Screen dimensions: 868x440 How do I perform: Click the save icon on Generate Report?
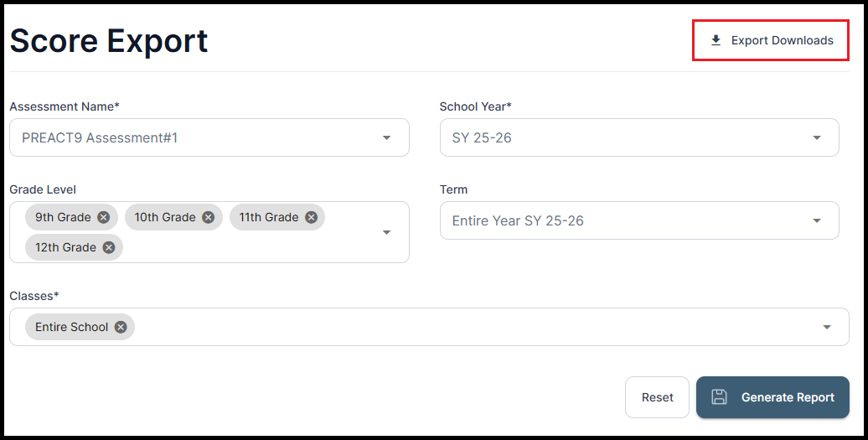pos(718,397)
